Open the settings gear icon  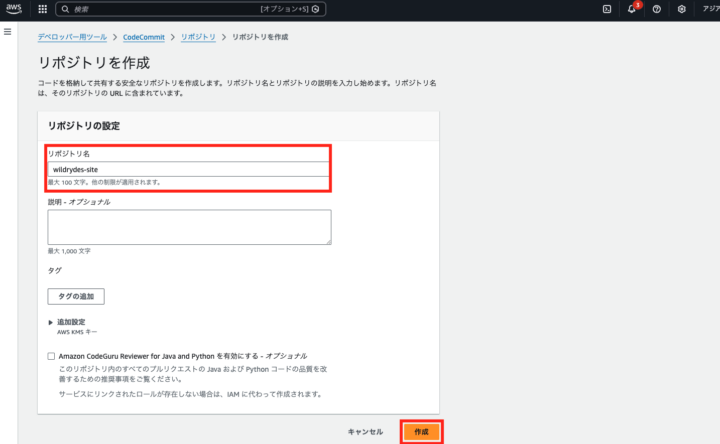click(681, 9)
